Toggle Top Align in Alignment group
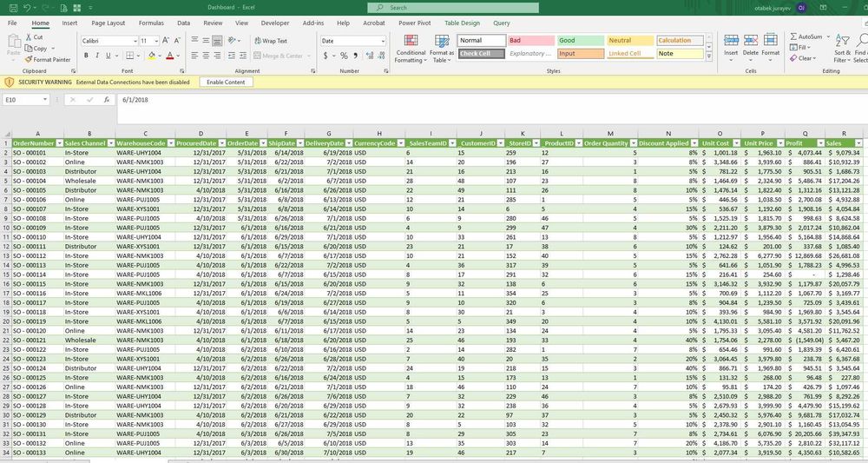 pos(194,41)
